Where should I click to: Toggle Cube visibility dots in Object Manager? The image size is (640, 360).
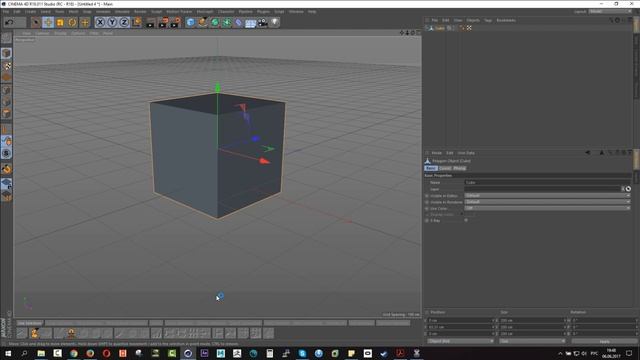453,28
